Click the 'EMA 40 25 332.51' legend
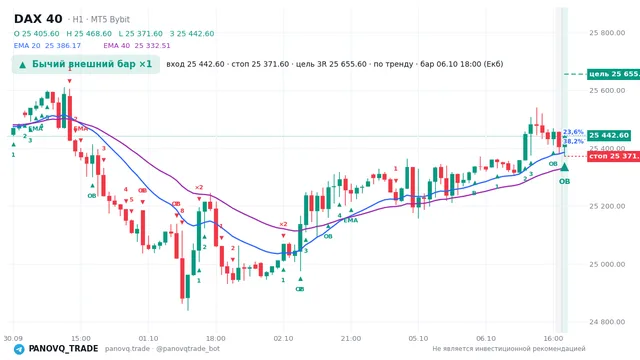 pyautogui.click(x=137, y=46)
